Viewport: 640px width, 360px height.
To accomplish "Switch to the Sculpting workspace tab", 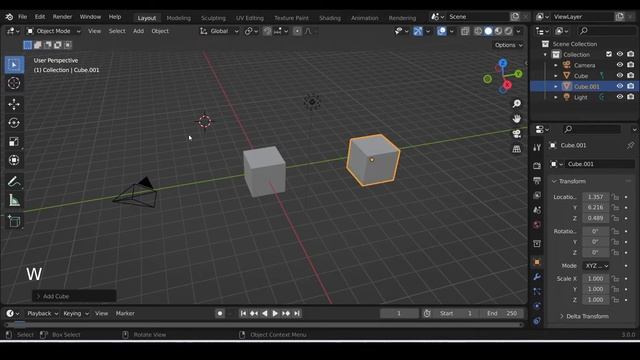I will click(x=213, y=18).
